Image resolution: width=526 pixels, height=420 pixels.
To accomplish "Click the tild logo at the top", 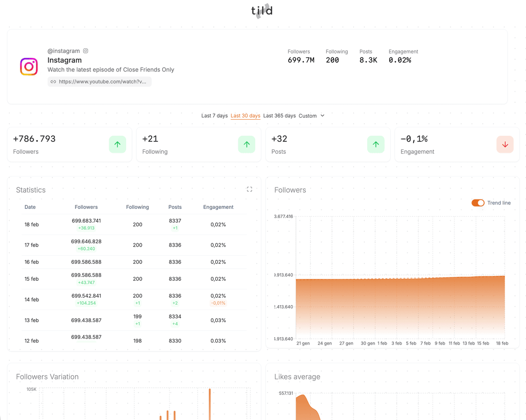I will click(x=262, y=11).
